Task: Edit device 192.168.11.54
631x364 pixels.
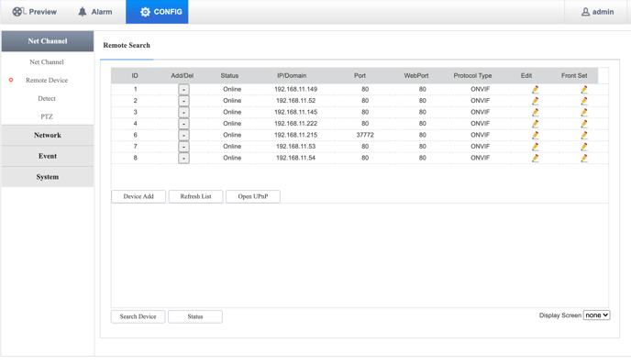Action: [535, 158]
